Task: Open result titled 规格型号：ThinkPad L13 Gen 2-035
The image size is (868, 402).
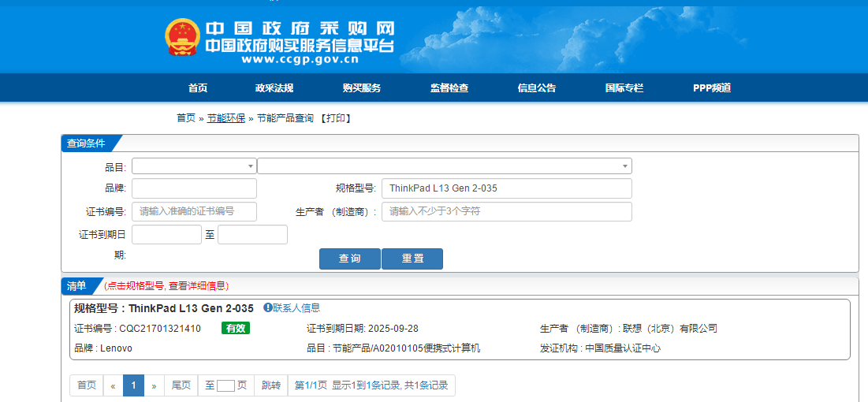Action: [164, 308]
